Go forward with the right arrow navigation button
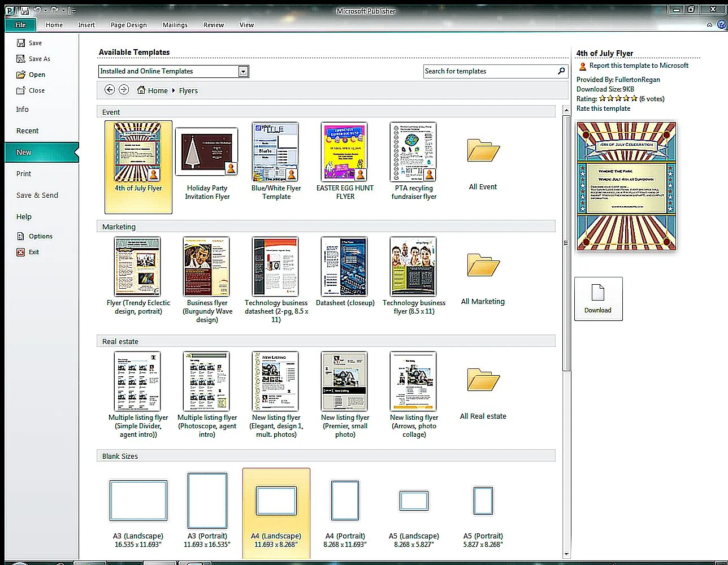The width and height of the screenshot is (728, 565). (x=124, y=90)
